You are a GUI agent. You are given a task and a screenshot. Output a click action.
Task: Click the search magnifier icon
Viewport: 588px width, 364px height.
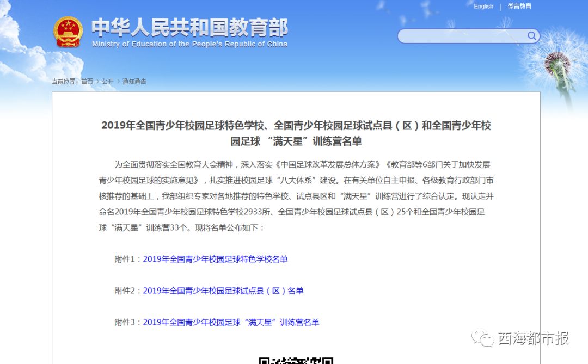[531, 35]
